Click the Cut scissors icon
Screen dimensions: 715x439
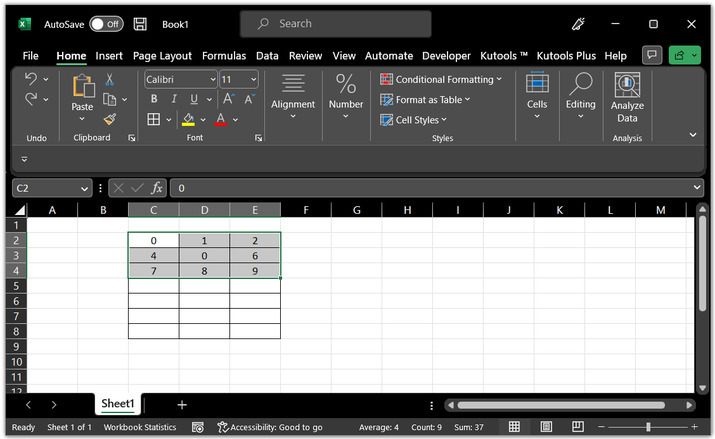109,79
